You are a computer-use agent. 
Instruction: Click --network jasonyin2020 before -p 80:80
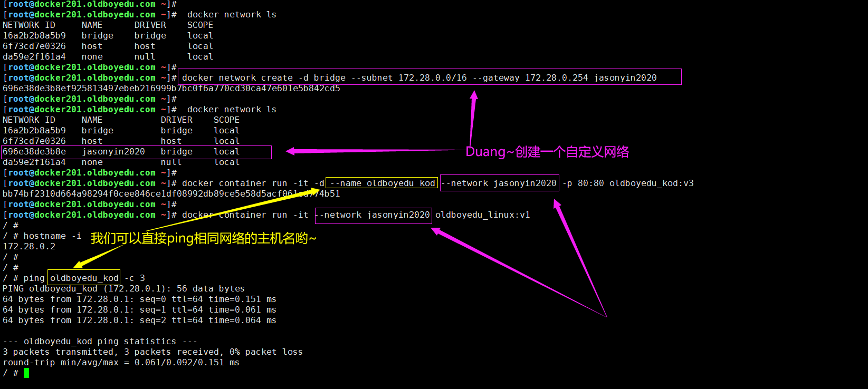click(x=499, y=183)
